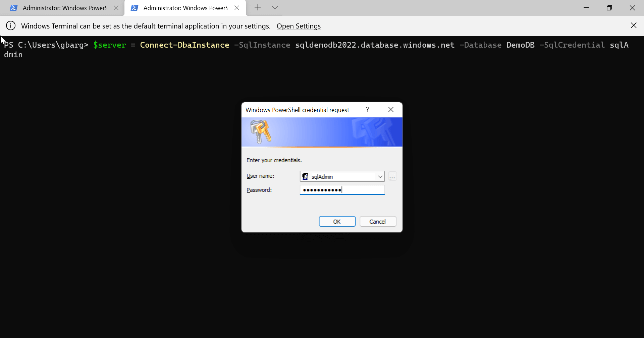
Task: Click the PowerShell icon on second tab
Action: [x=135, y=8]
